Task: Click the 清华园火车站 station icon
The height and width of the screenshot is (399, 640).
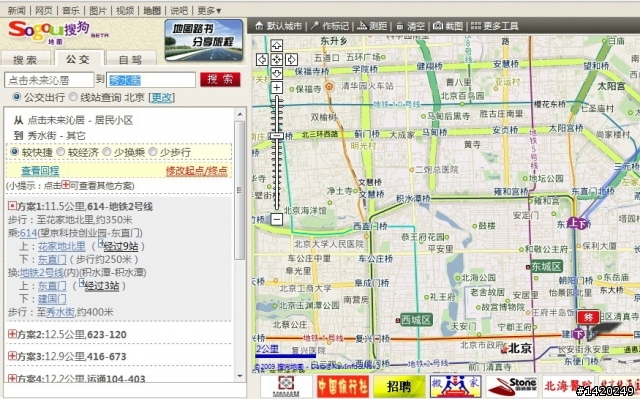Action: (x=329, y=86)
